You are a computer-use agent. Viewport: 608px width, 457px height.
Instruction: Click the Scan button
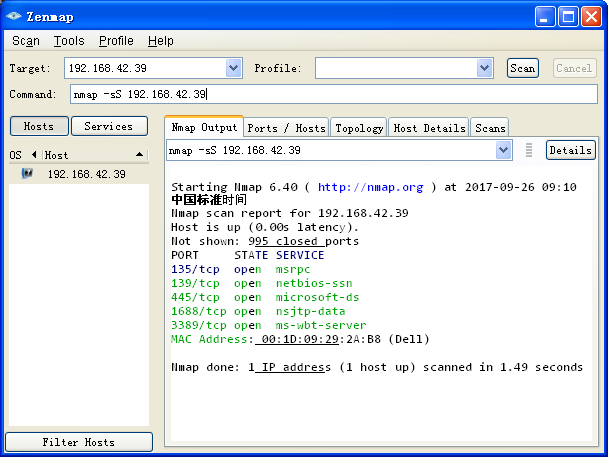[522, 68]
